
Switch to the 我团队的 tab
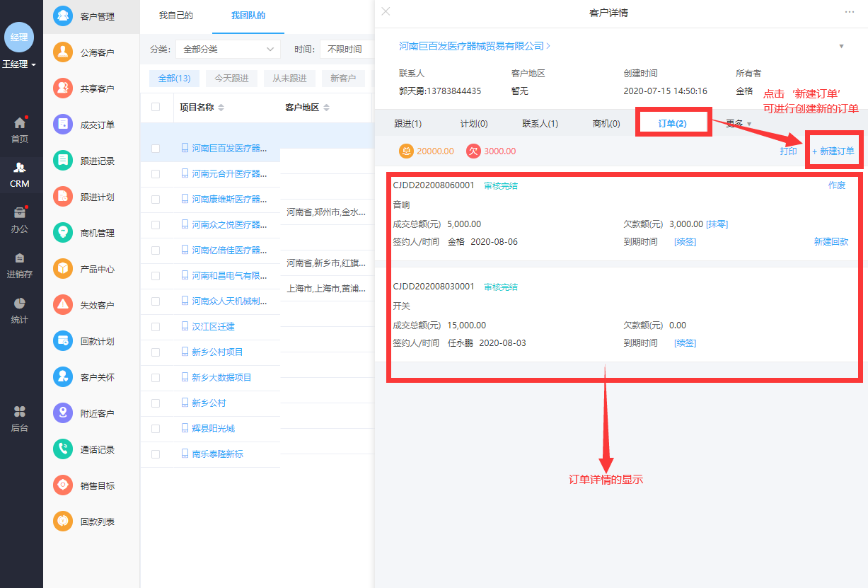(x=248, y=16)
